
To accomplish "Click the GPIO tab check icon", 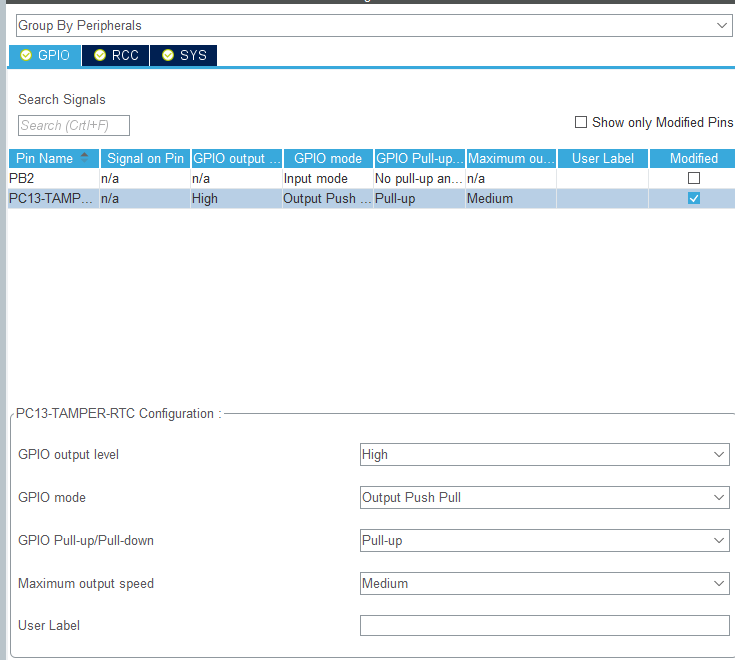I will 26,55.
